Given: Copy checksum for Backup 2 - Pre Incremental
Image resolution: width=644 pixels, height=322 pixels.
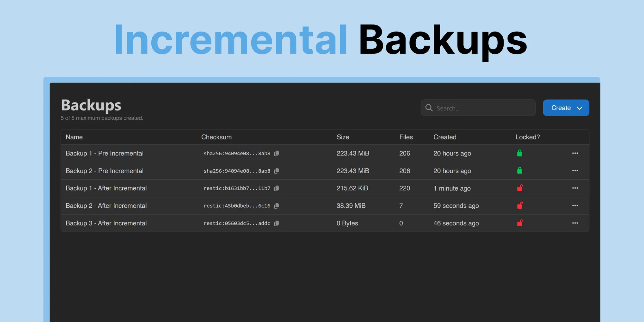Looking at the screenshot, I should (276, 171).
